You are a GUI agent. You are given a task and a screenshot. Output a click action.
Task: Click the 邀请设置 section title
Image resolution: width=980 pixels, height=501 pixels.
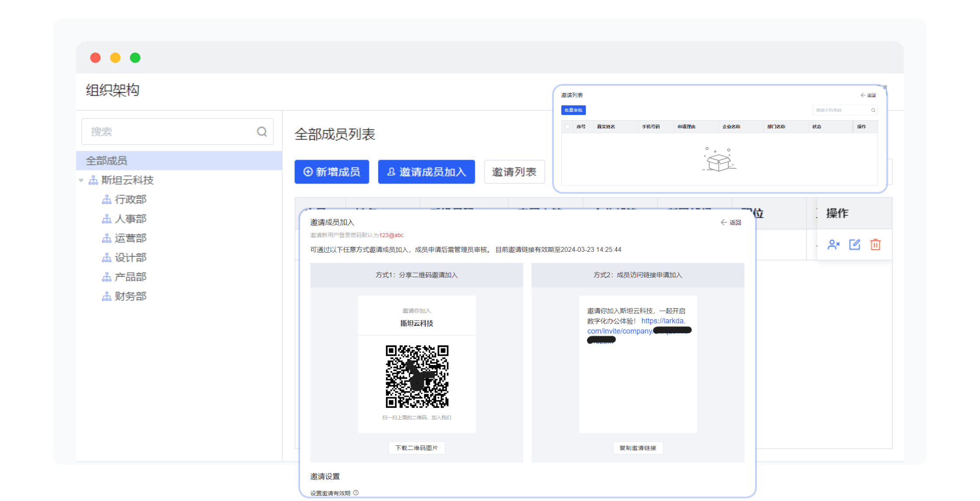(325, 477)
